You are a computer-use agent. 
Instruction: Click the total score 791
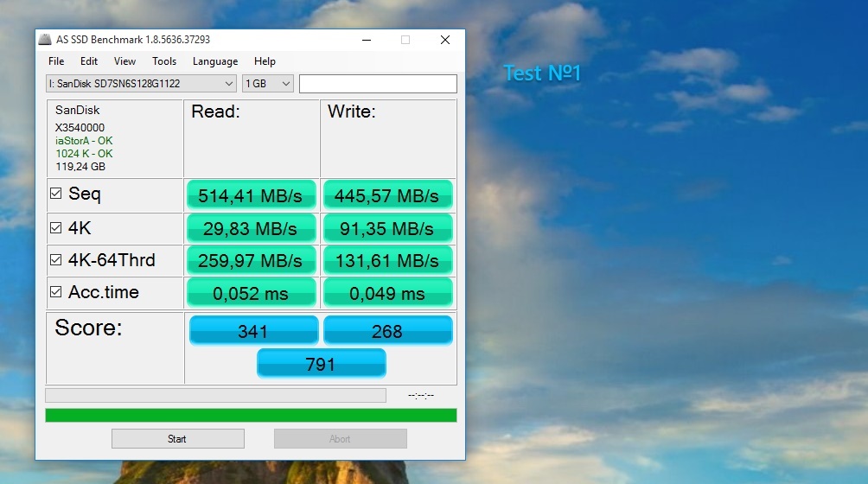[321, 363]
